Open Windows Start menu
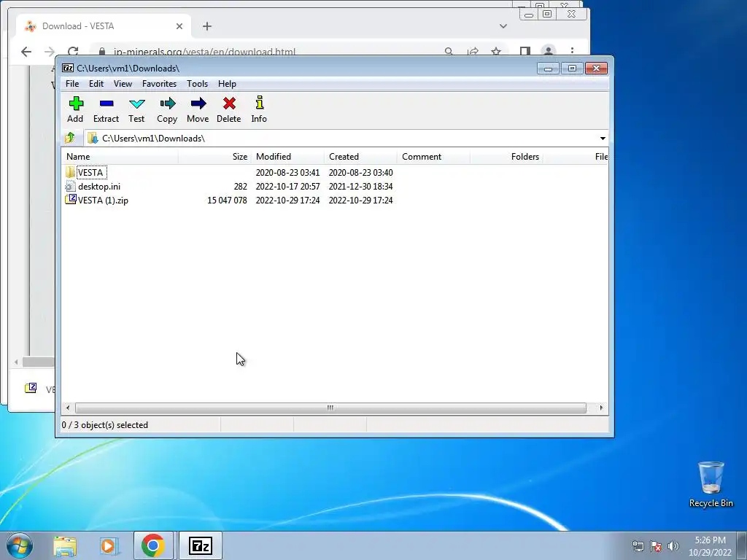 20,545
